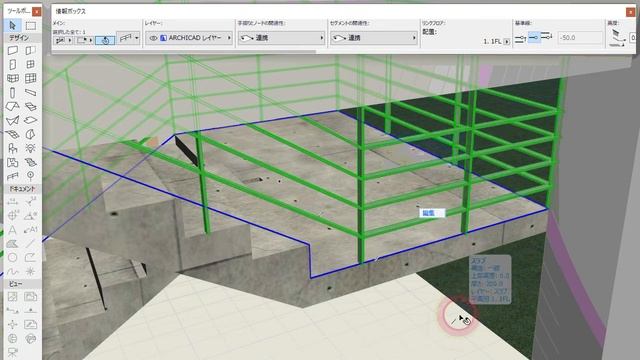
Task: Select the Wall tool in toolbox
Action: tap(13, 51)
